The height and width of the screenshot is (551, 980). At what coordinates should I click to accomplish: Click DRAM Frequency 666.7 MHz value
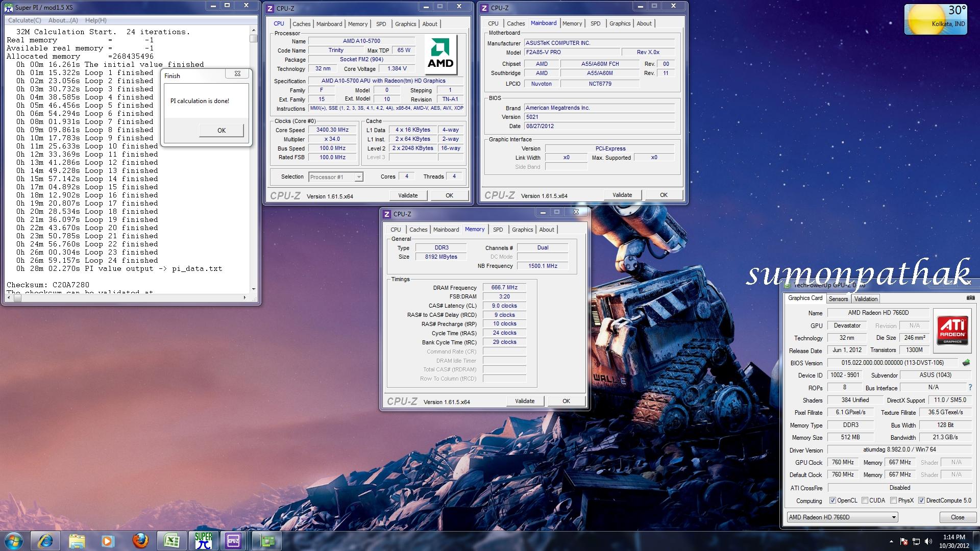point(504,287)
